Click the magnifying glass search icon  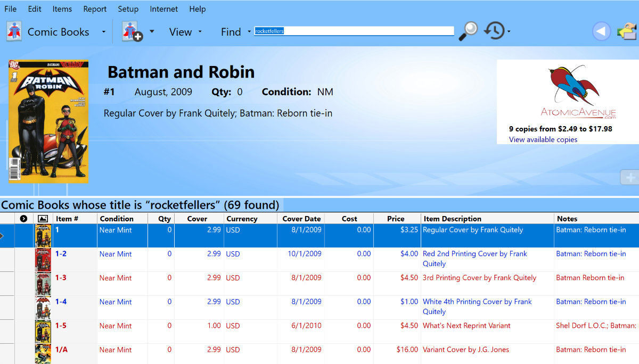[x=468, y=31]
